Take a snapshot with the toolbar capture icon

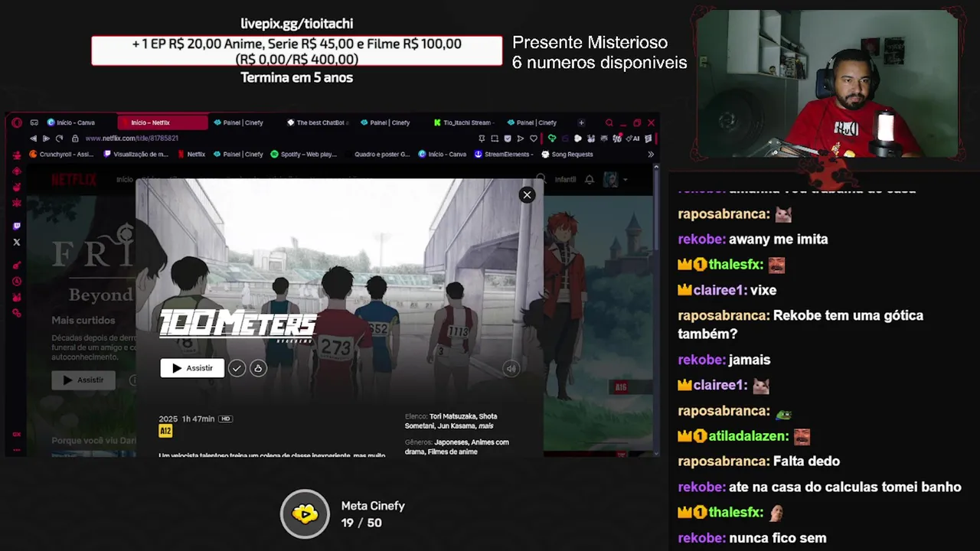pyautogui.click(x=495, y=139)
